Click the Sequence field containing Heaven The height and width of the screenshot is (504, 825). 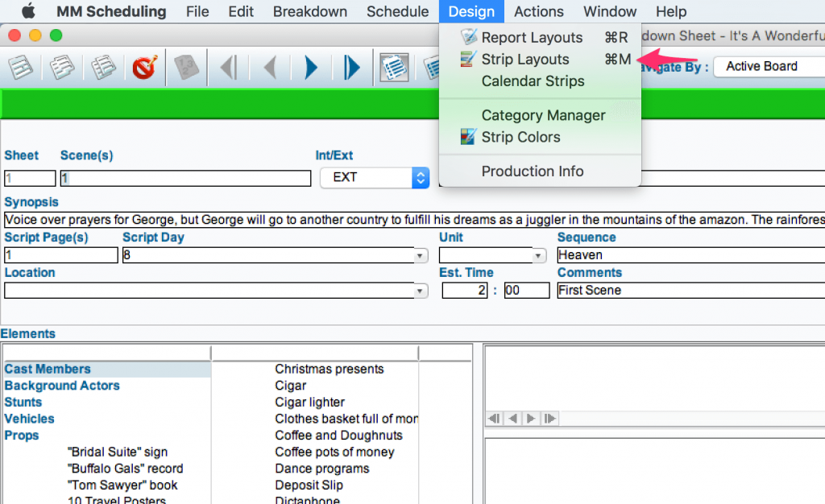[691, 255]
